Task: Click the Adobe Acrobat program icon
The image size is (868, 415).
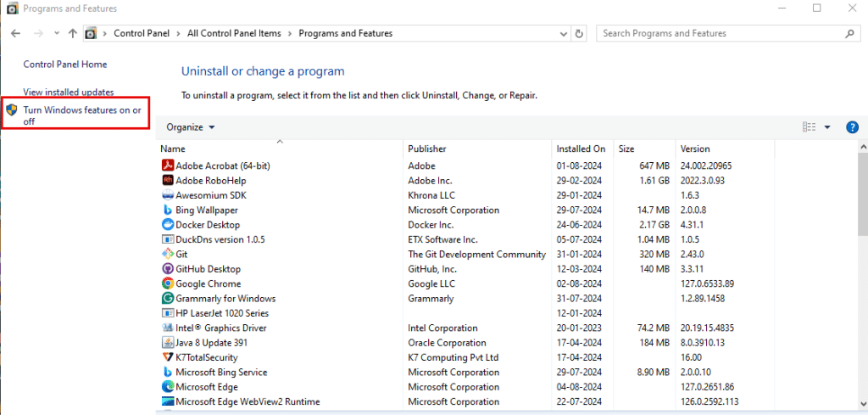Action: (x=168, y=165)
